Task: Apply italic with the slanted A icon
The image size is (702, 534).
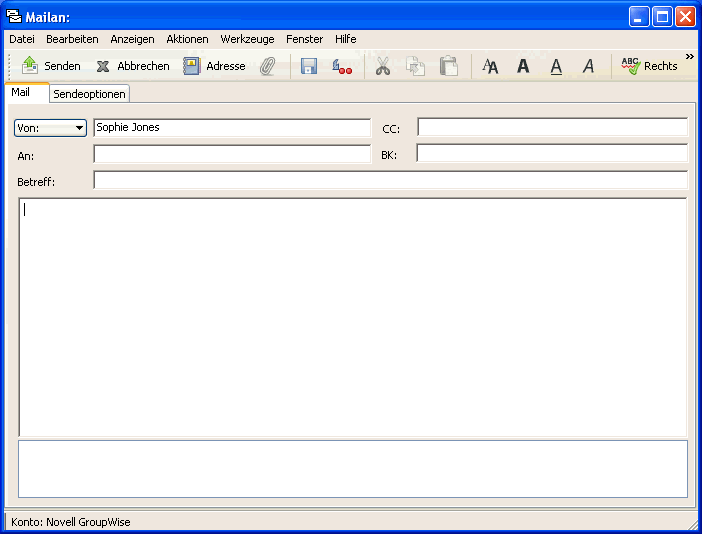Action: [588, 66]
